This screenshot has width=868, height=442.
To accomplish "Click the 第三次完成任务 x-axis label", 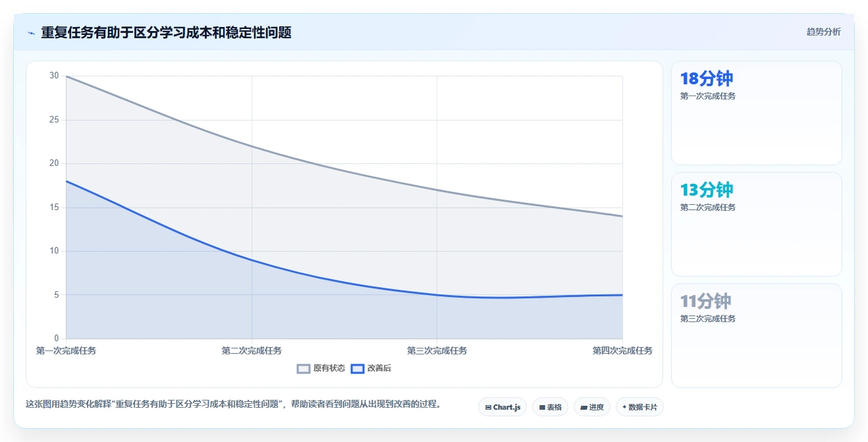I will (x=437, y=350).
